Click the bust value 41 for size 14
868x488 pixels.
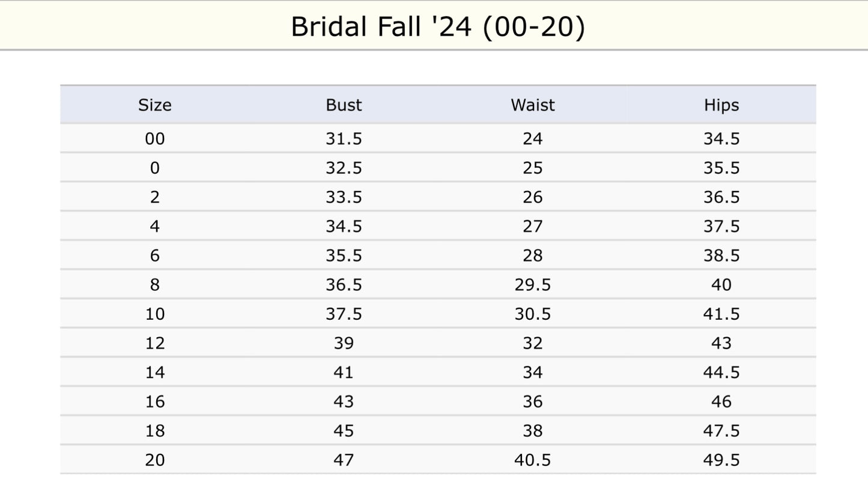tap(344, 373)
